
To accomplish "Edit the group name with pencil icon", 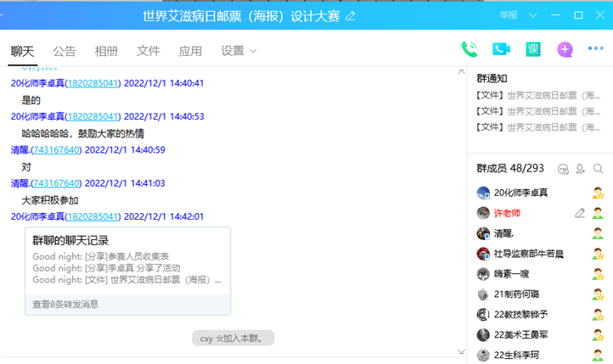I will click(351, 16).
